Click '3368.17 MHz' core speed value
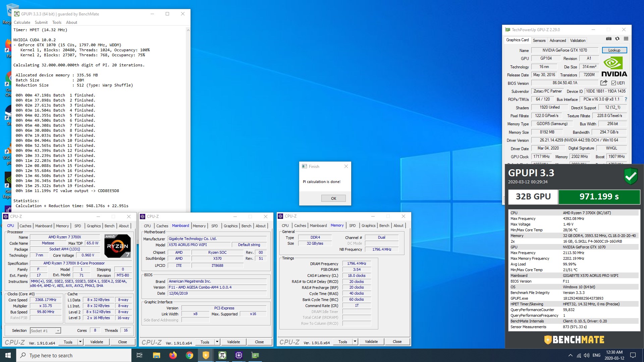The image size is (644, 362). 46,300
